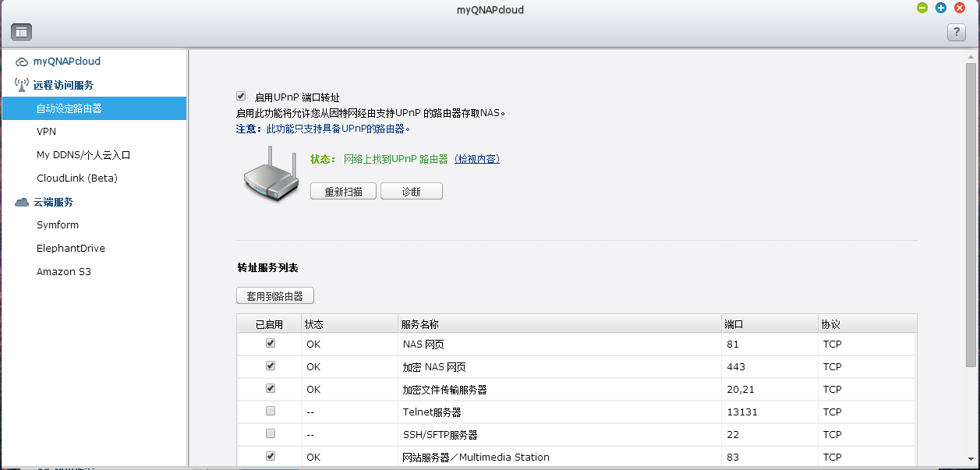Select 自动设定路由器 in the sidebar
This screenshot has height=470, width=980.
(x=94, y=108)
